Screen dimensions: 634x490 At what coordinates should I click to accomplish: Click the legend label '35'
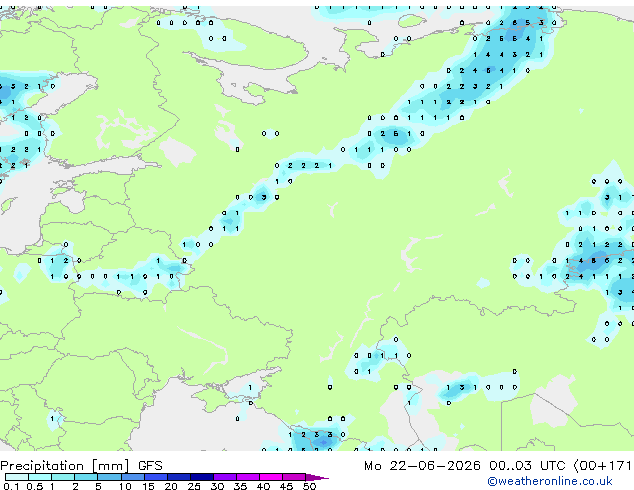coord(240,486)
